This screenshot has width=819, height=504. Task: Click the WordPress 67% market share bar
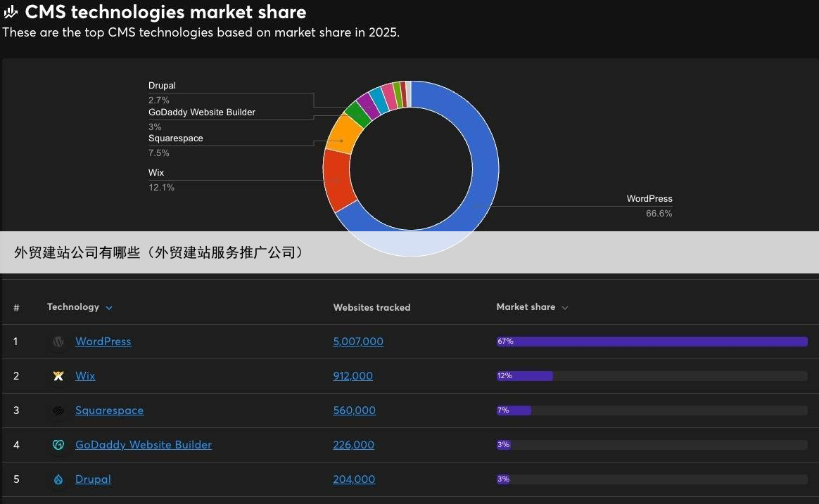pyautogui.click(x=652, y=342)
